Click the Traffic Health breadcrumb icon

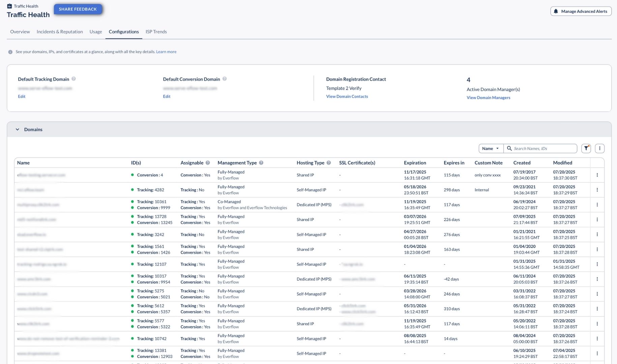(9, 6)
